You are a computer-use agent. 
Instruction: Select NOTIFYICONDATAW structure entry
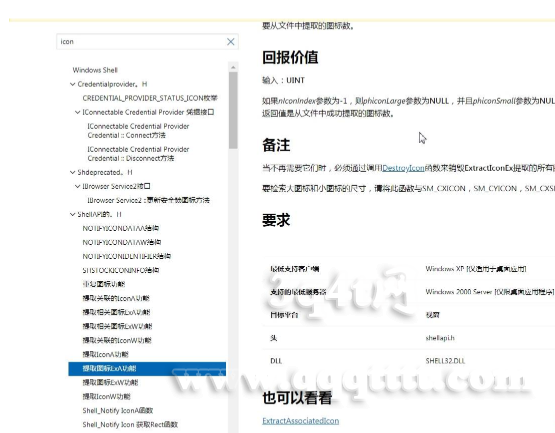[122, 242]
